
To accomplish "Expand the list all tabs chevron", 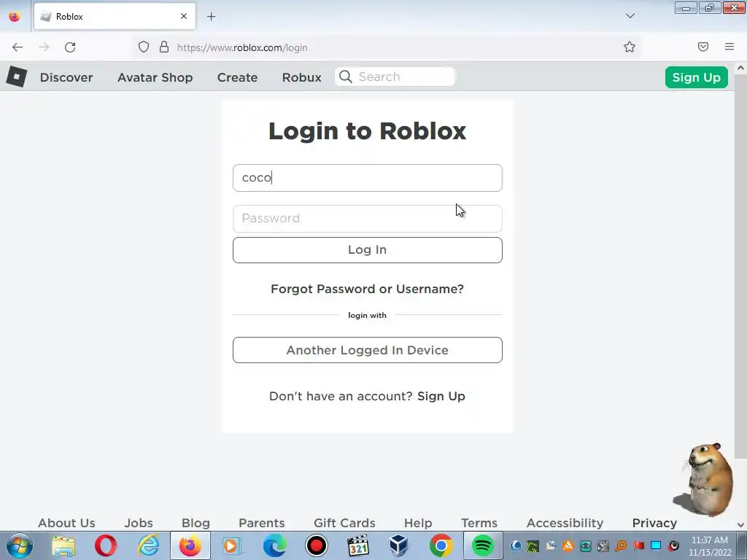I will [x=630, y=16].
